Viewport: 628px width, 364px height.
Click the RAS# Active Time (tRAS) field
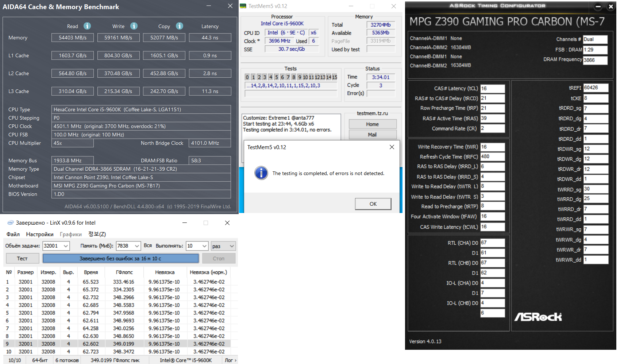(493, 118)
